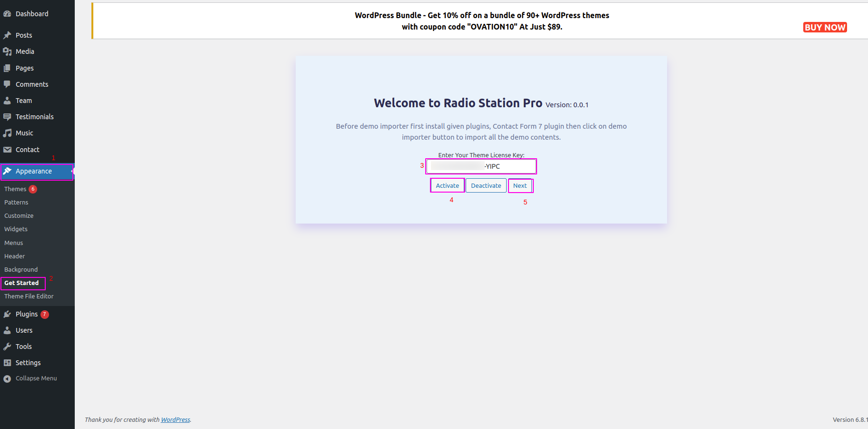Click the Appearance paintbrush icon
Image resolution: width=868 pixels, height=429 pixels.
click(x=7, y=171)
